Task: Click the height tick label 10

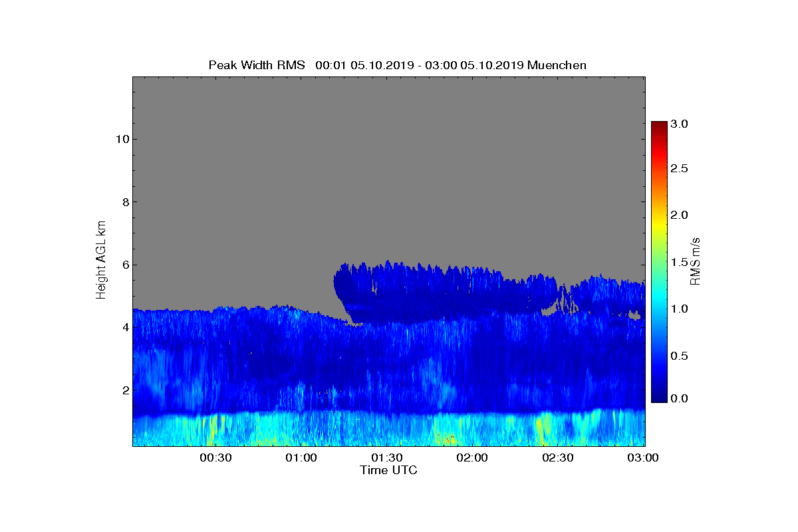Action: (121, 139)
